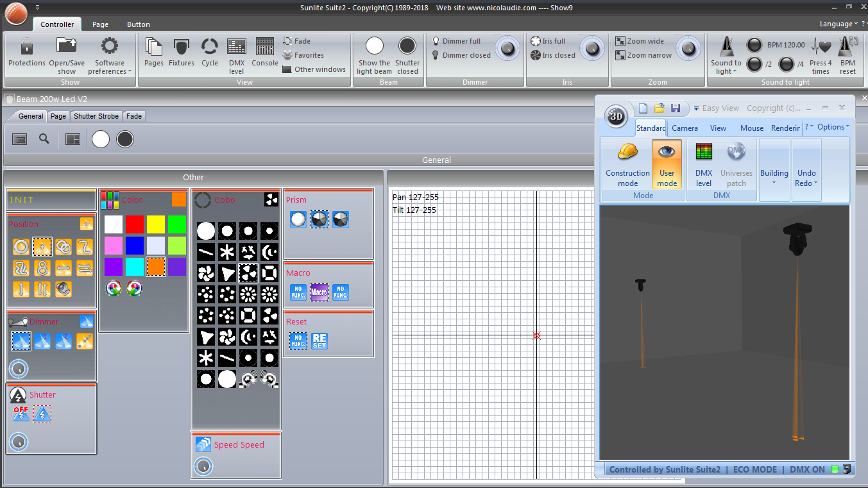Viewport: 868px width, 488px height.
Task: Open the Console view
Action: tap(265, 53)
